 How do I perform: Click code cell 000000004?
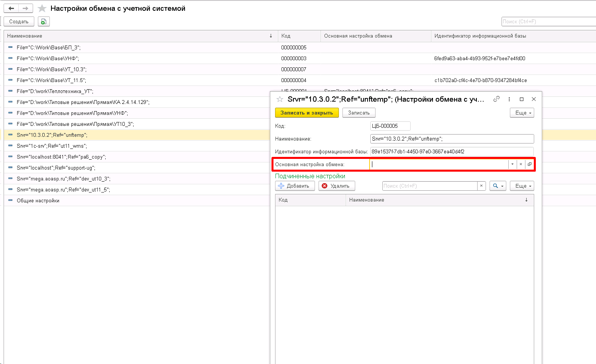(x=294, y=80)
